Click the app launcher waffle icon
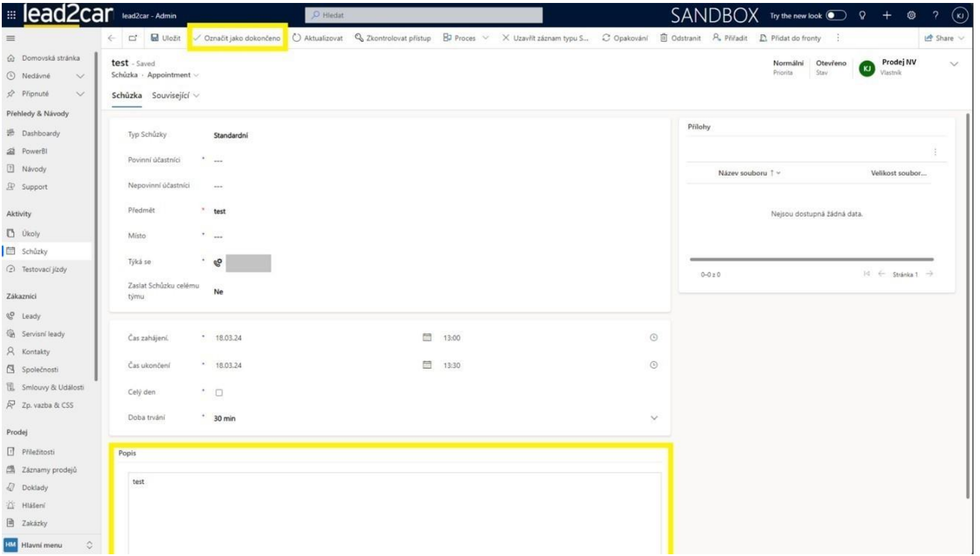This screenshot has height=556, width=980. click(11, 15)
